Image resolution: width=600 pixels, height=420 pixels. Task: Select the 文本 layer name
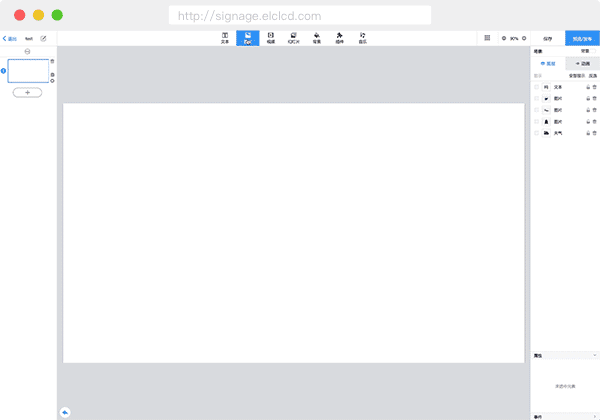(x=558, y=87)
